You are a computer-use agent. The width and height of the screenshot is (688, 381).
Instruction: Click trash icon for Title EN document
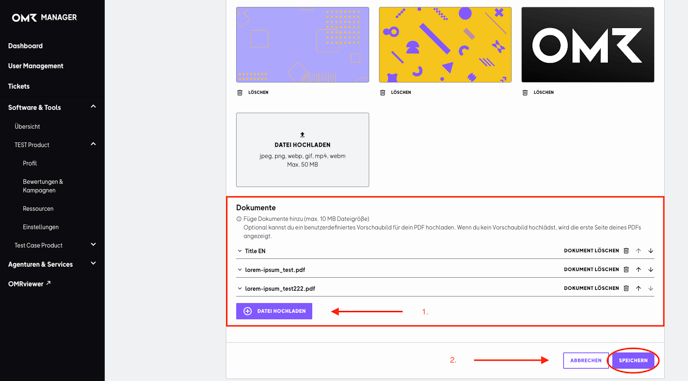click(x=626, y=251)
